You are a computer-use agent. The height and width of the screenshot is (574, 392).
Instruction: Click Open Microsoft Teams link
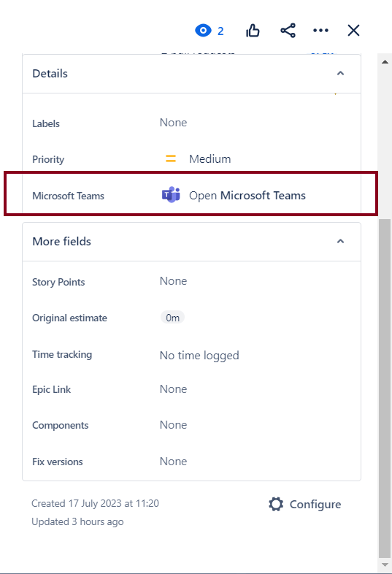[247, 196]
